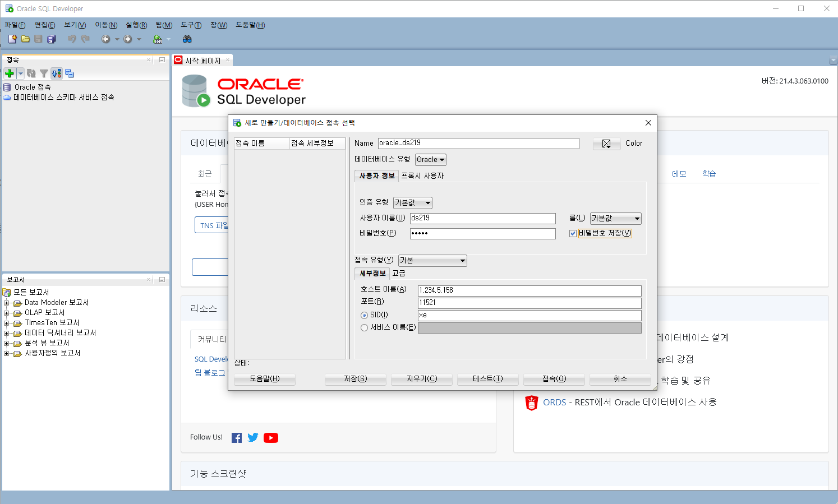
Task: Click the Open folder toolbar icon
Action: click(25, 39)
